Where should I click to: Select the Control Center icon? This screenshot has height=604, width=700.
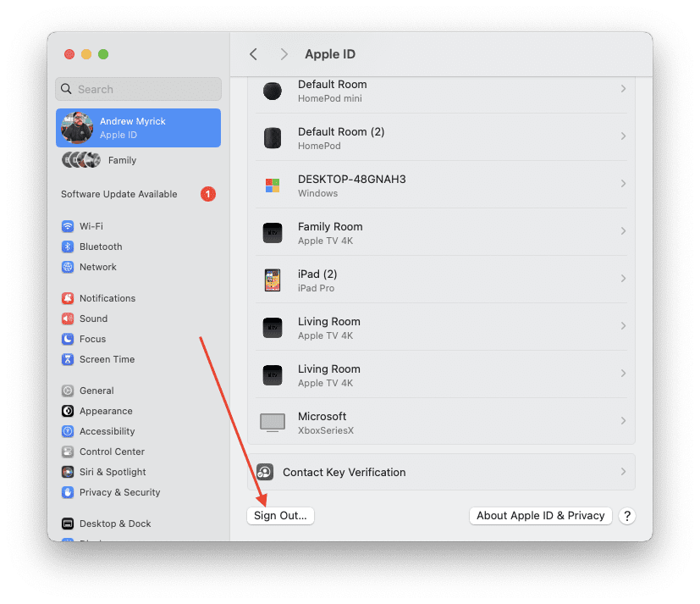(68, 452)
